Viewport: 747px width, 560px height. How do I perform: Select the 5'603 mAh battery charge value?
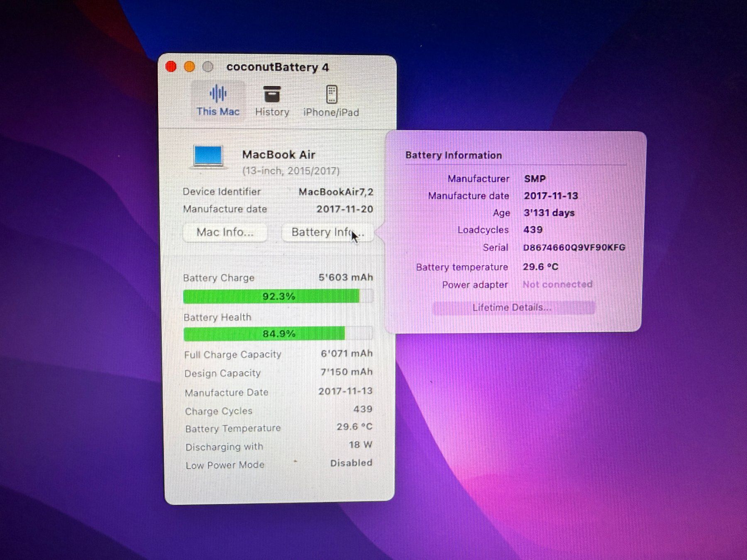click(x=346, y=277)
